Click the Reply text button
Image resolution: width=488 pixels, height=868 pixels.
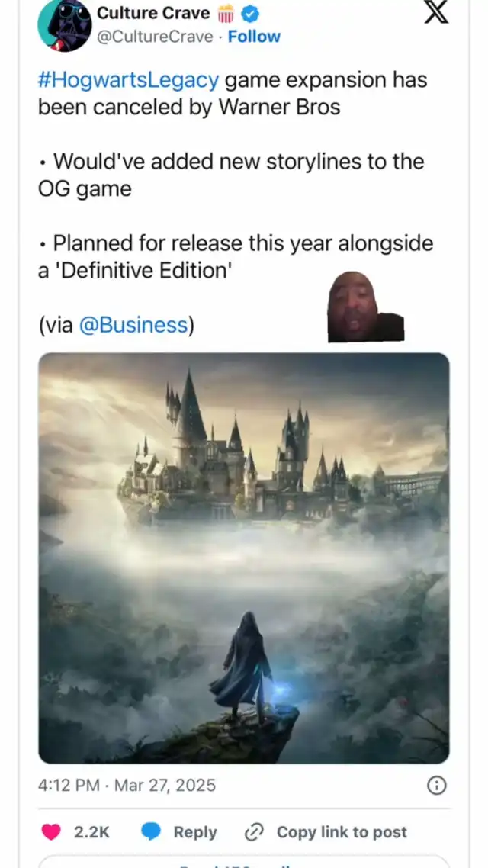pos(195,832)
